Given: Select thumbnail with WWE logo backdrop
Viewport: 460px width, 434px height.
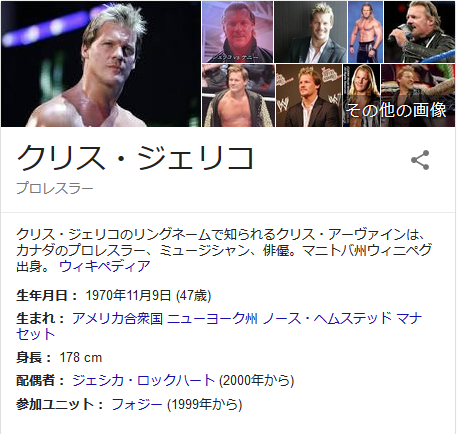Looking at the screenshot, I should click(x=309, y=96).
